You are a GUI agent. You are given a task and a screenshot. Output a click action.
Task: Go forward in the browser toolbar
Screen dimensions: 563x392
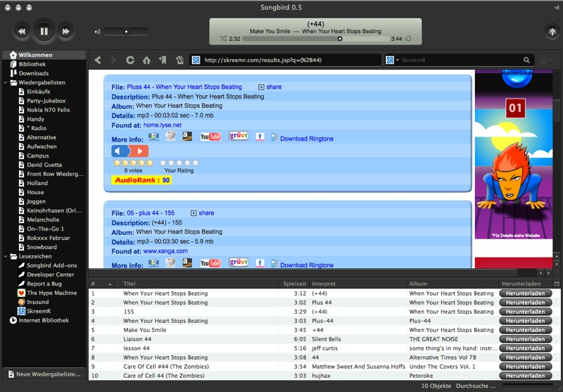point(113,60)
